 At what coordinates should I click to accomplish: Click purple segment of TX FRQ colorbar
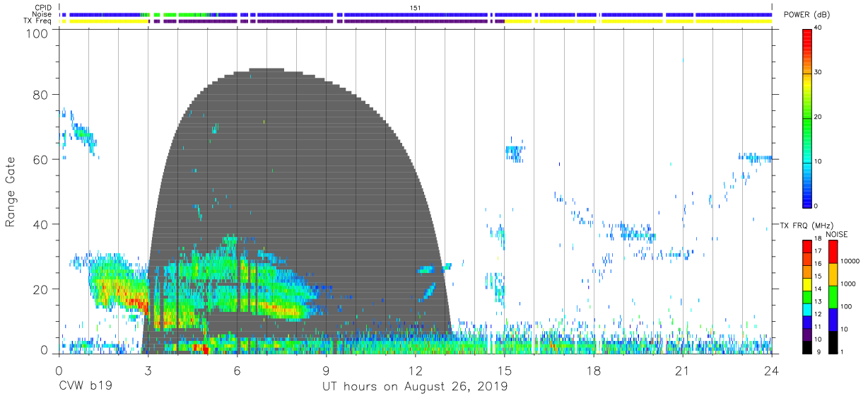[x=807, y=334]
